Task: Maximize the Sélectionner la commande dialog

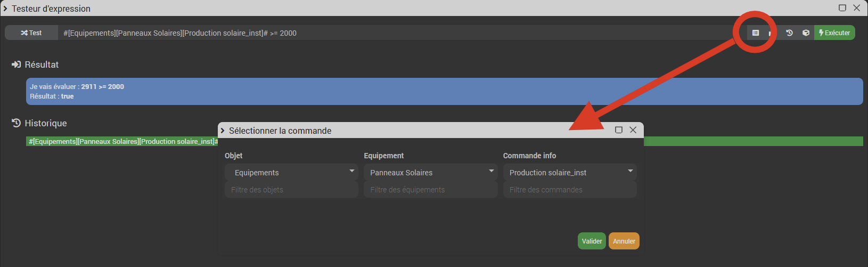Action: (x=618, y=130)
